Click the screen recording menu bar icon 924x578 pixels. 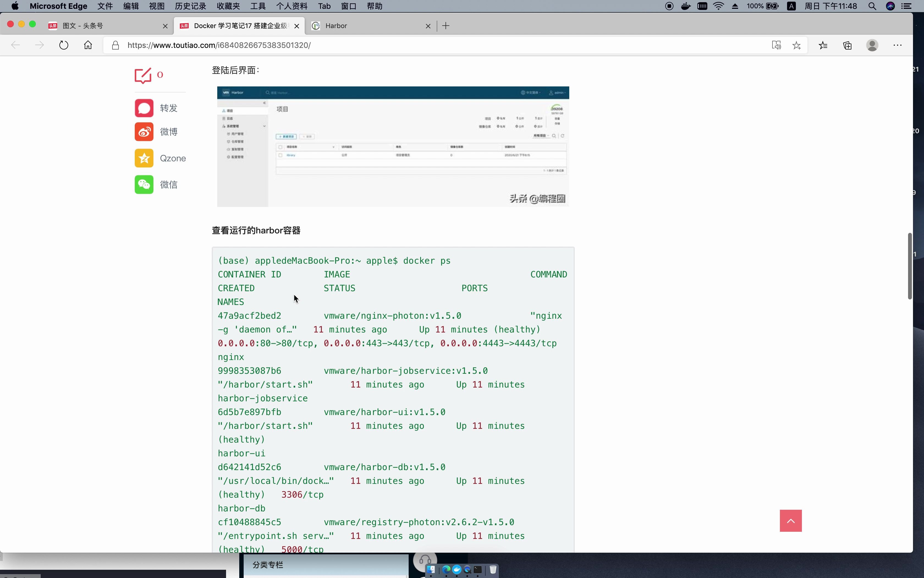(669, 6)
